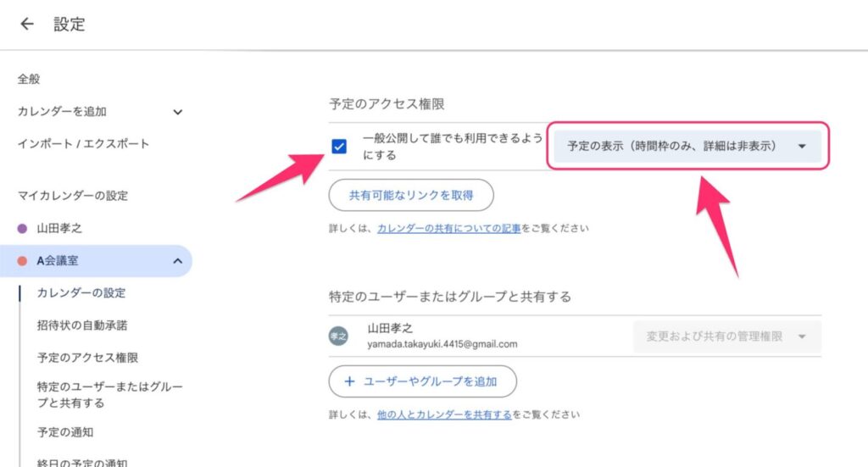Screen dimensions: 868x467
Task: Select 予定の通知 in sidebar
Action: tap(64, 432)
